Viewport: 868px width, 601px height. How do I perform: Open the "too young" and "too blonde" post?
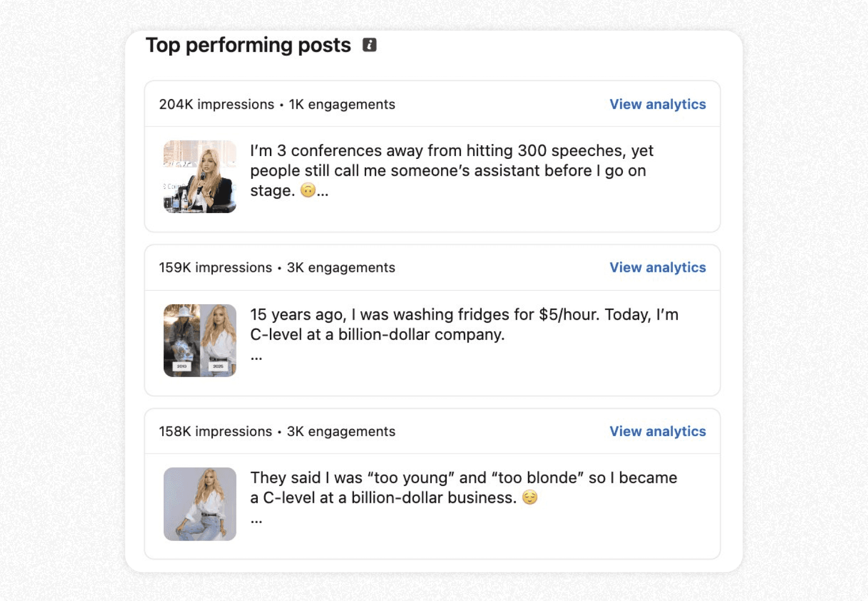click(463, 488)
